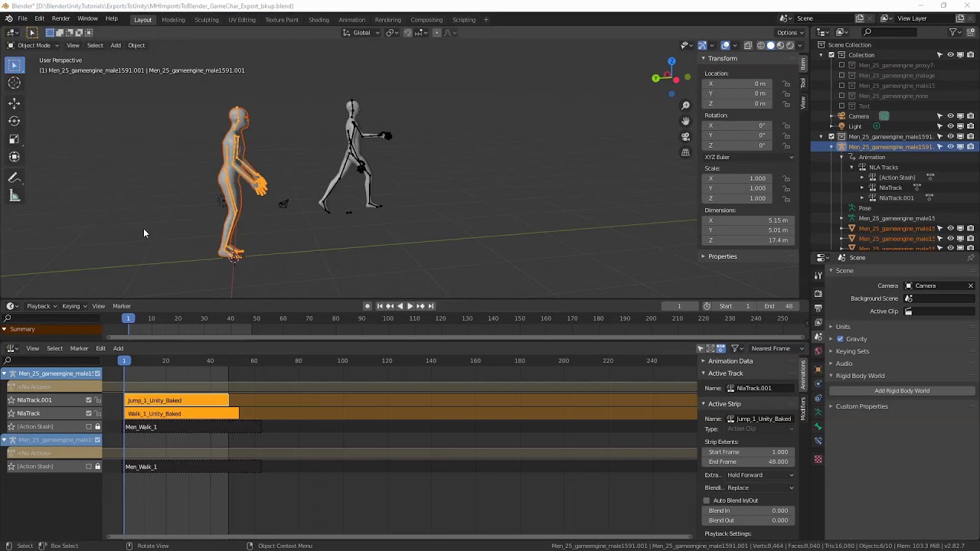Select the Move tool in viewport toolbar
Image resolution: width=980 pixels, height=551 pixels.
pos(14,103)
